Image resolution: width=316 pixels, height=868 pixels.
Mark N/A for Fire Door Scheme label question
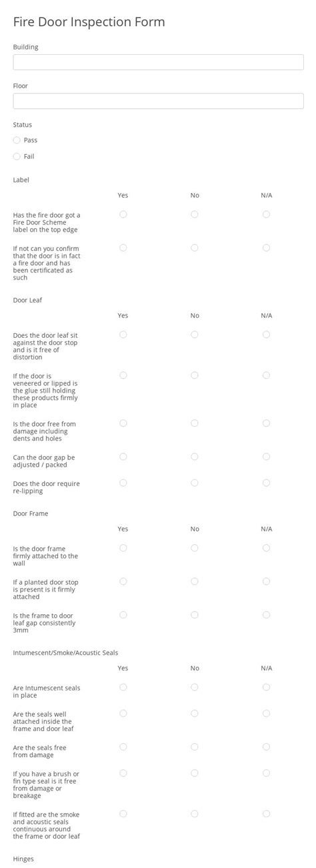pyautogui.click(x=266, y=214)
